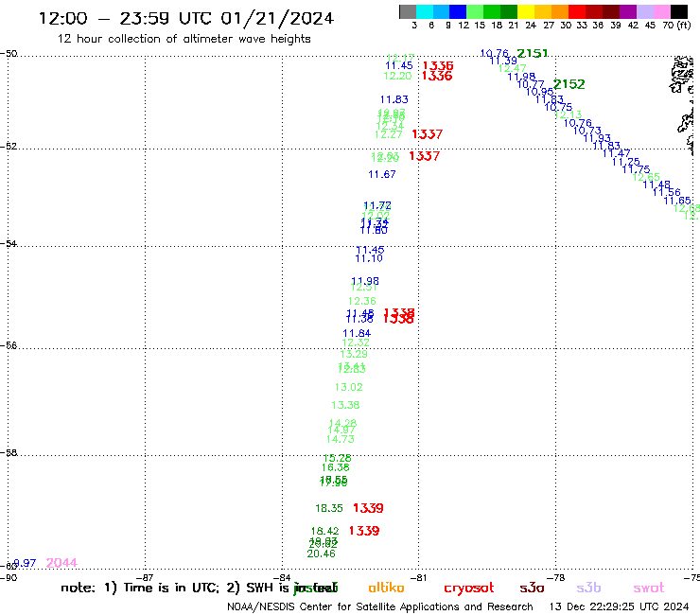The image size is (700, 615).
Task: Select the black swatch at the scale's end
Action: pyautogui.click(x=679, y=11)
